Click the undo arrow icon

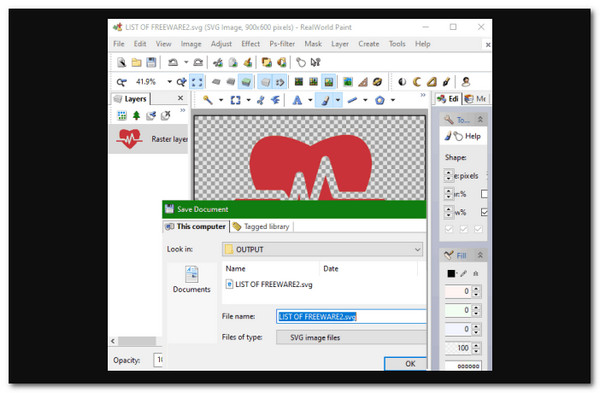[x=173, y=62]
